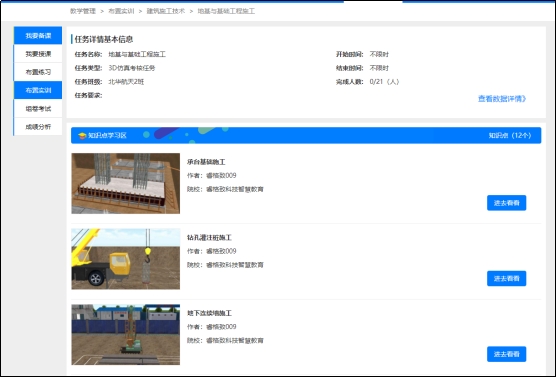Open the 我要备课 sidebar tab
Viewport: 556px width, 377px height.
pyautogui.click(x=38, y=35)
